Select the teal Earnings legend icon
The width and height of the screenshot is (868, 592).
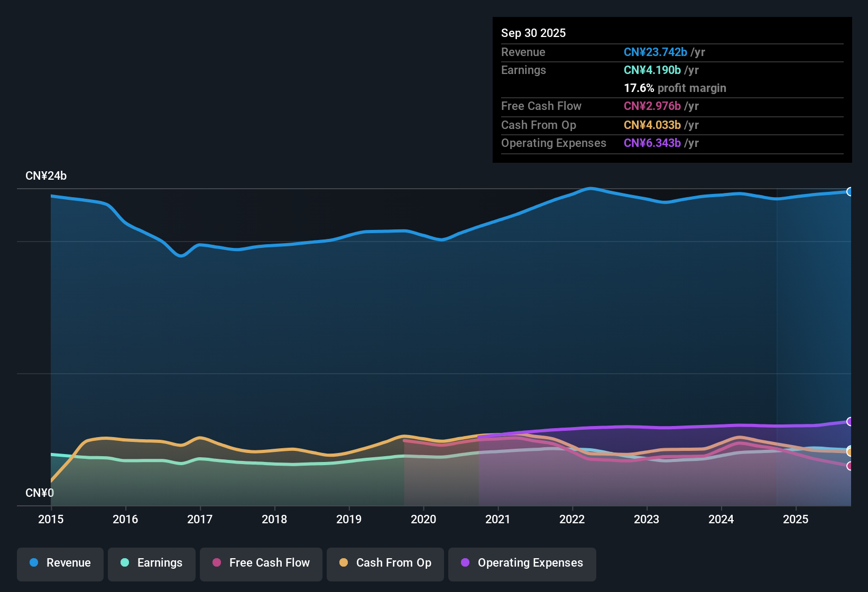(x=125, y=563)
